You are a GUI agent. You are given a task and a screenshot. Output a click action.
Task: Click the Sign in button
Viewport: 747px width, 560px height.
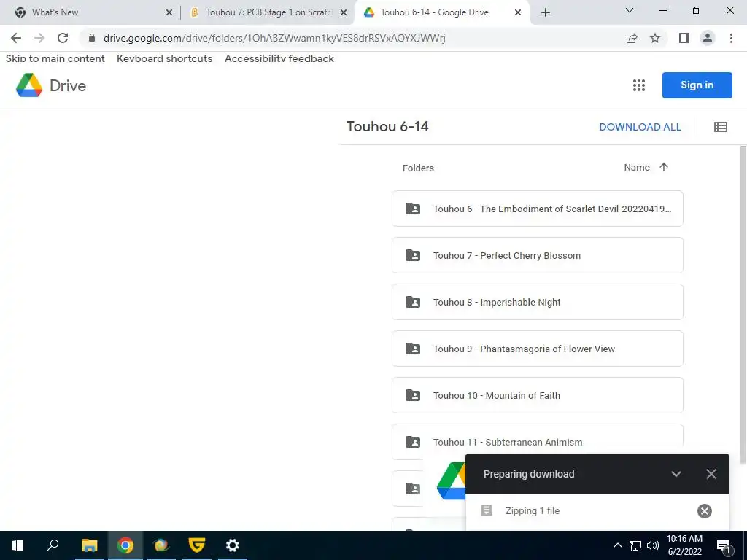coord(697,85)
